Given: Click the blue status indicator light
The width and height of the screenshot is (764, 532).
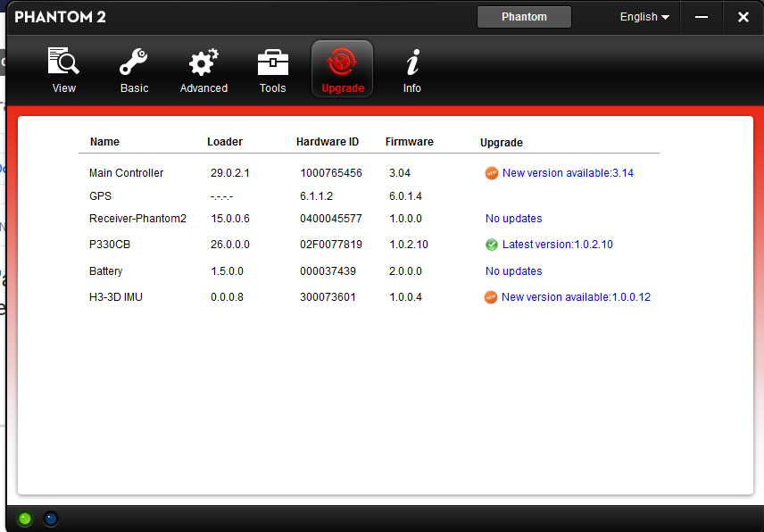Looking at the screenshot, I should pos(51,519).
